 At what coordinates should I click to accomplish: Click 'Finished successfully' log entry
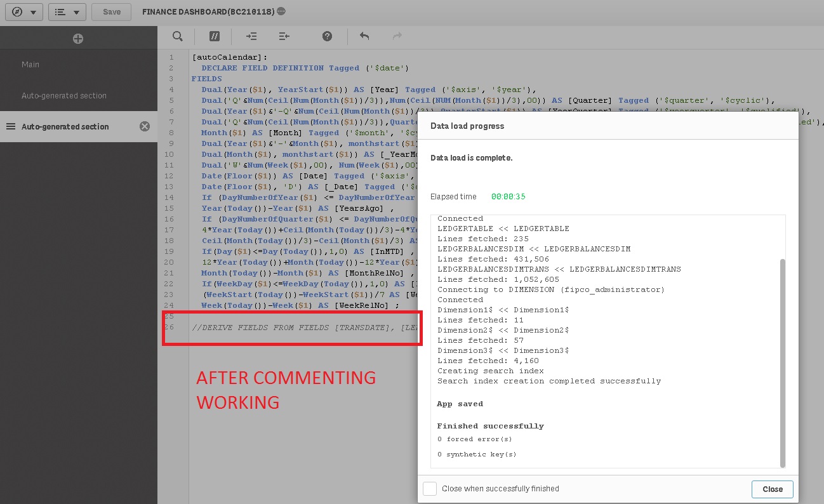tap(490, 426)
